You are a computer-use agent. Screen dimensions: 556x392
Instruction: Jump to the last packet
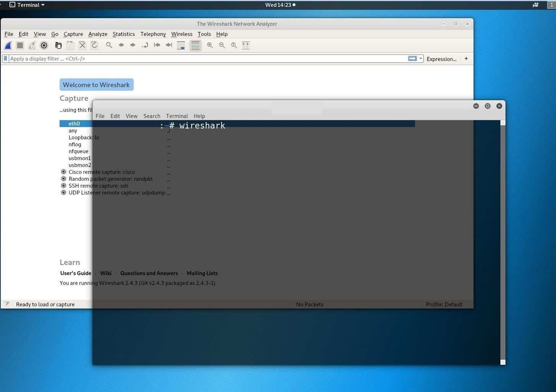click(x=169, y=45)
